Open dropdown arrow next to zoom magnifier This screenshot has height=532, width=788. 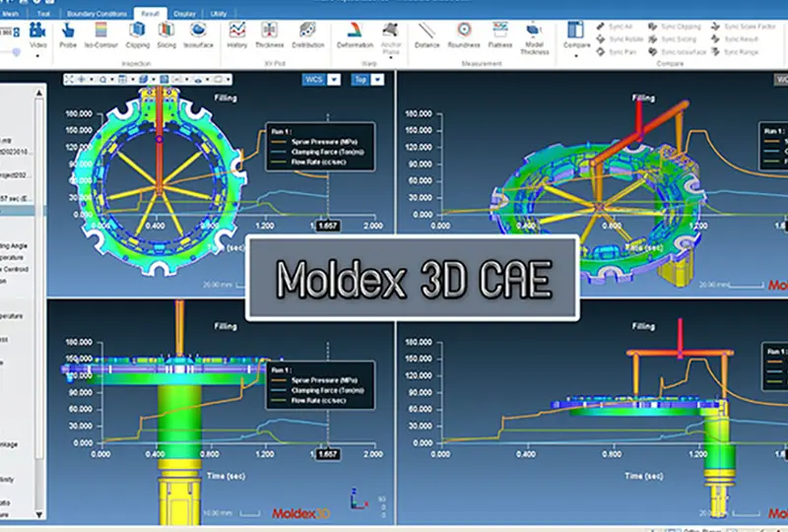pos(112,80)
